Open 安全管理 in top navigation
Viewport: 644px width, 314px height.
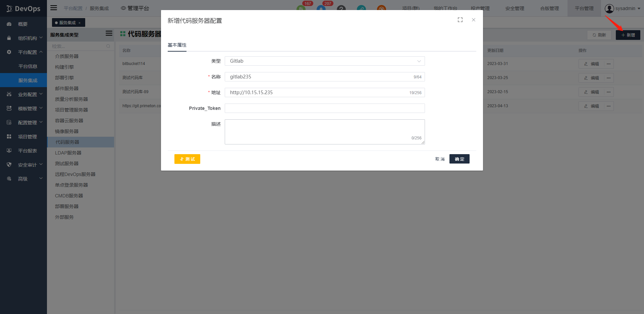coord(515,8)
